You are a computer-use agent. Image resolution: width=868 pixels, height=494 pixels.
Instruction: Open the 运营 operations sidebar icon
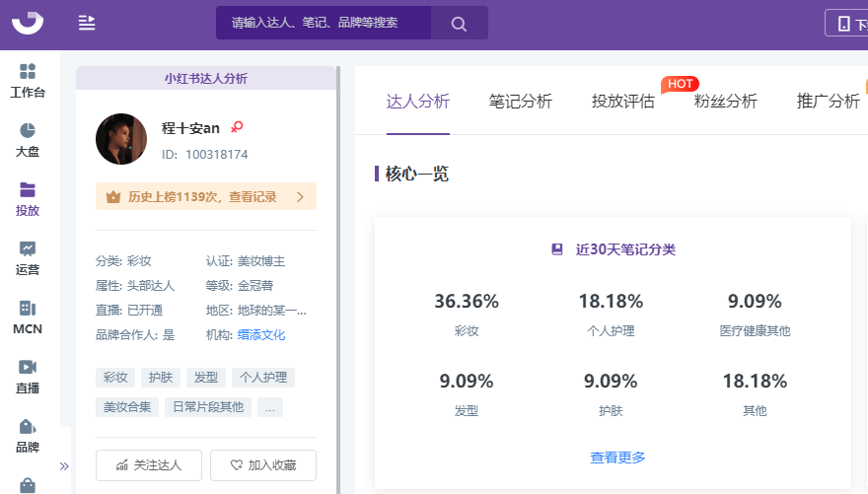click(28, 257)
